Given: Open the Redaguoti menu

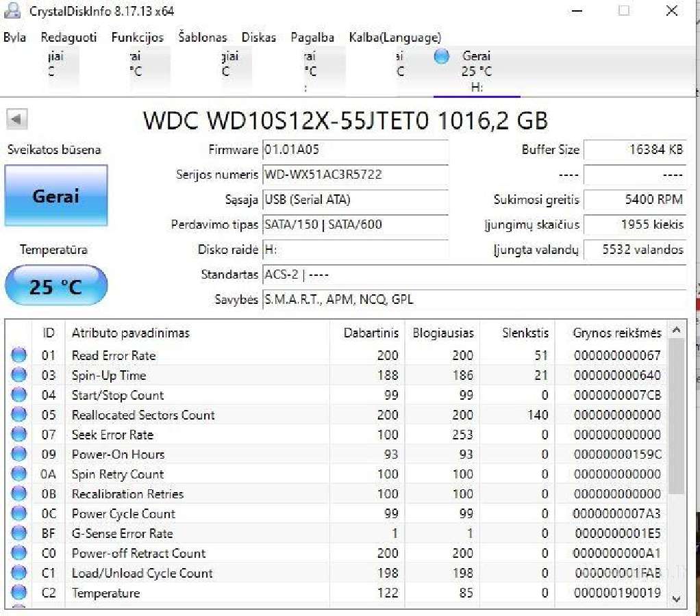Looking at the screenshot, I should (68, 38).
